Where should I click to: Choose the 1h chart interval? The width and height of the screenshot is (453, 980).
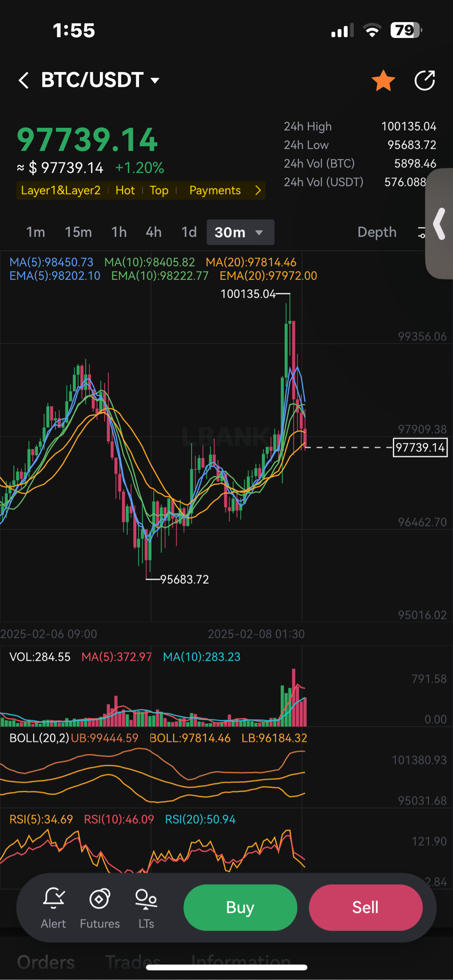(x=119, y=232)
